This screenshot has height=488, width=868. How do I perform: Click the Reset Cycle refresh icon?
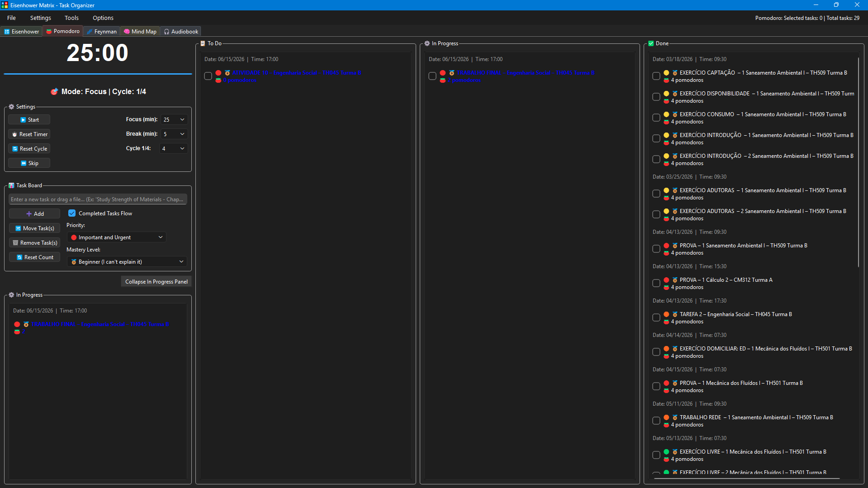[x=15, y=149]
